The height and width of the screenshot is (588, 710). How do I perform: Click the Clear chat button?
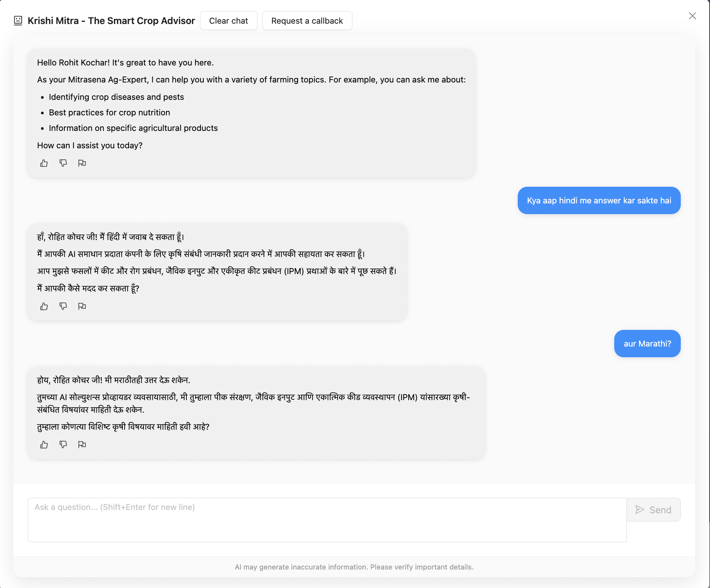pos(229,20)
